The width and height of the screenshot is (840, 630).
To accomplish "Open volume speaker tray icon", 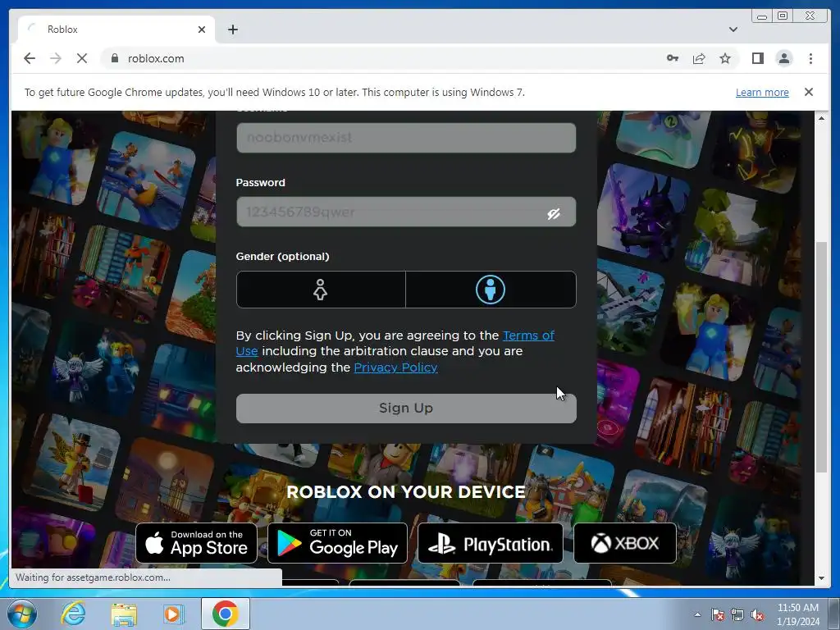I will (757, 615).
